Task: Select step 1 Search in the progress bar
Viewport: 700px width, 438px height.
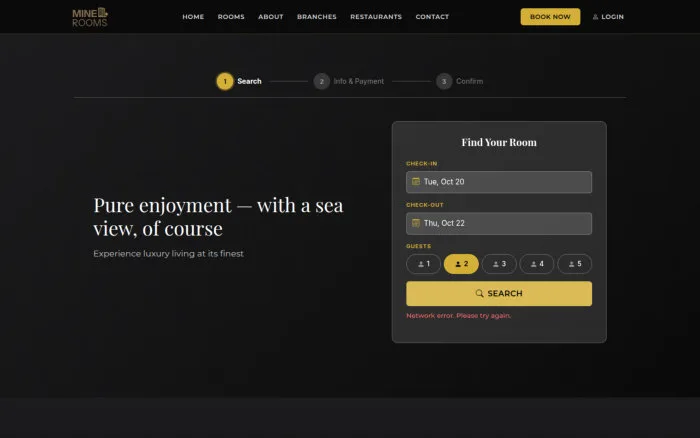Action: coord(239,81)
